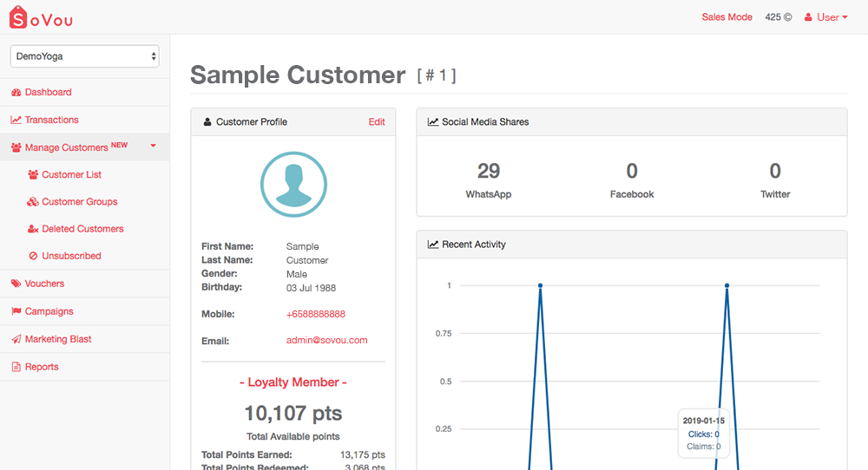Screen dimensions: 868x470
Task: Open the User dropdown menu
Action: point(826,17)
